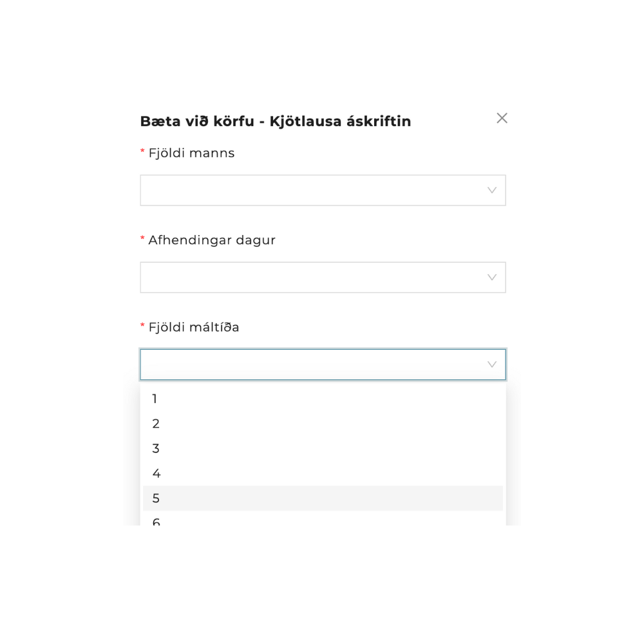Select option 1 in the meal count list
The width and height of the screenshot is (644, 644).
point(322,399)
